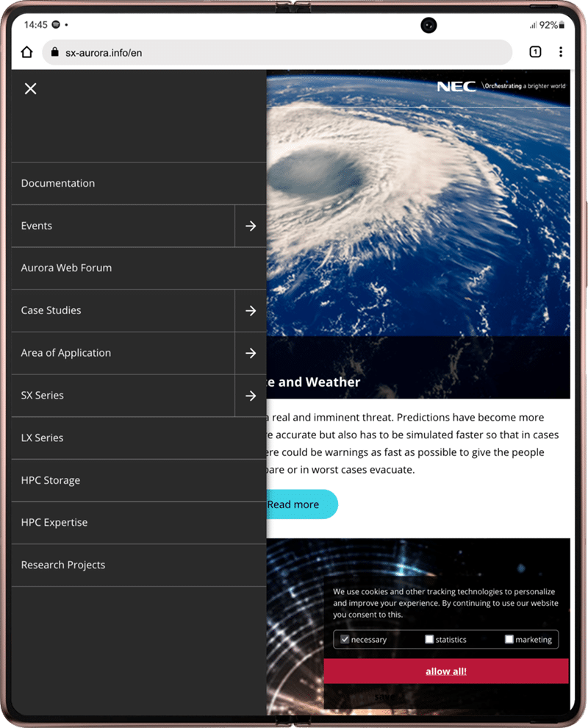Open Area of Application menu item
The height and width of the screenshot is (728, 588).
123,353
